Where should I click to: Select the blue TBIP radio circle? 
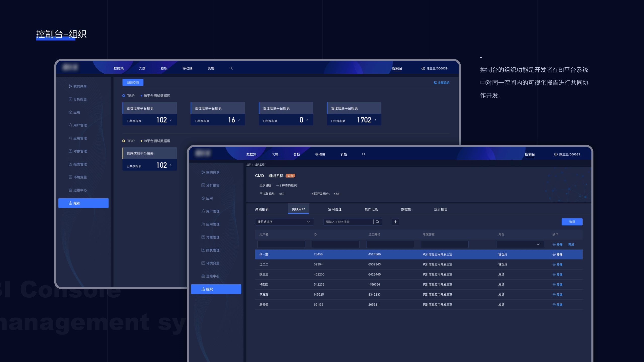[x=124, y=96]
